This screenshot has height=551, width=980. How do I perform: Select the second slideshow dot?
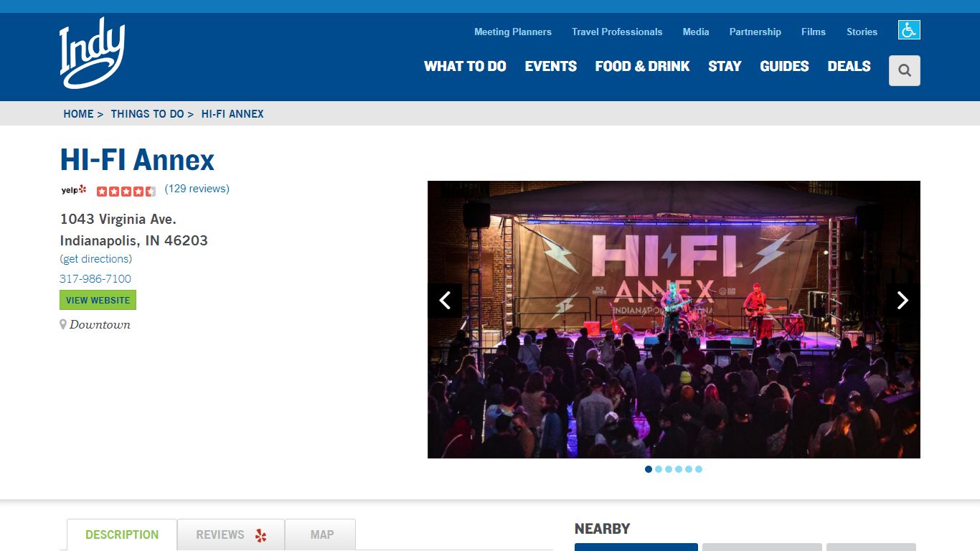tap(659, 469)
